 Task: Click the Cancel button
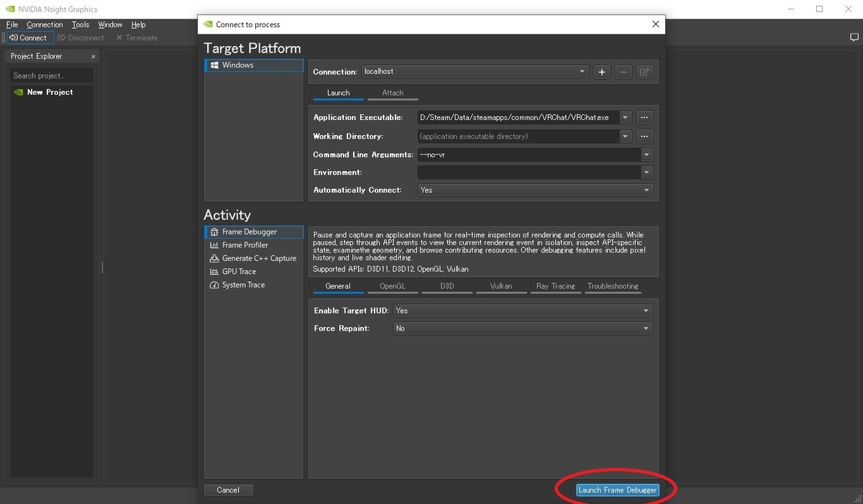coord(228,490)
